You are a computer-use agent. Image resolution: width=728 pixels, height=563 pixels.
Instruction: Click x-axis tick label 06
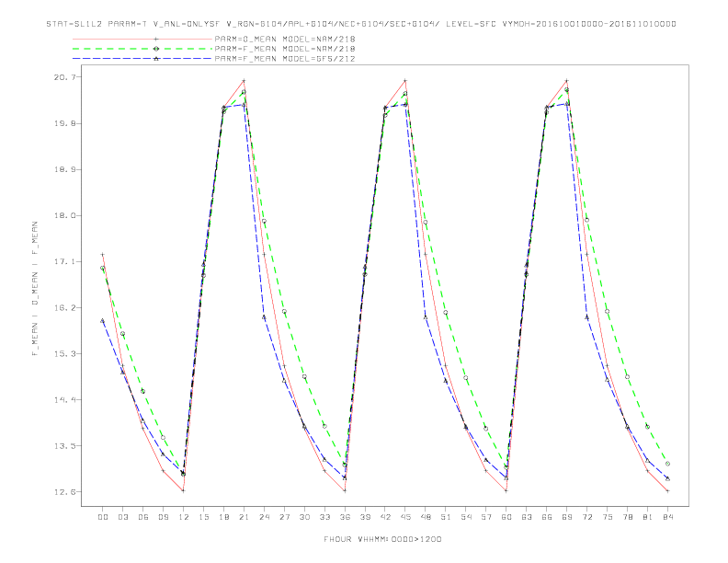[x=143, y=517]
